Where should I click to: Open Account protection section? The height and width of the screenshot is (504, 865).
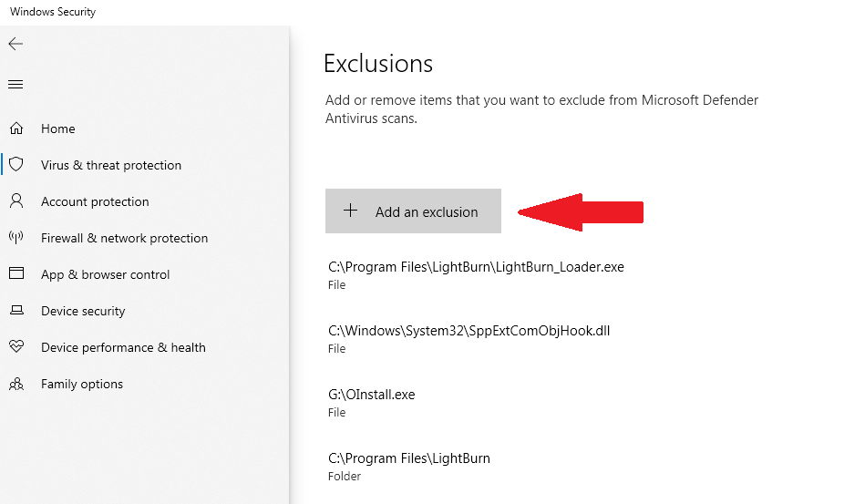click(x=95, y=201)
